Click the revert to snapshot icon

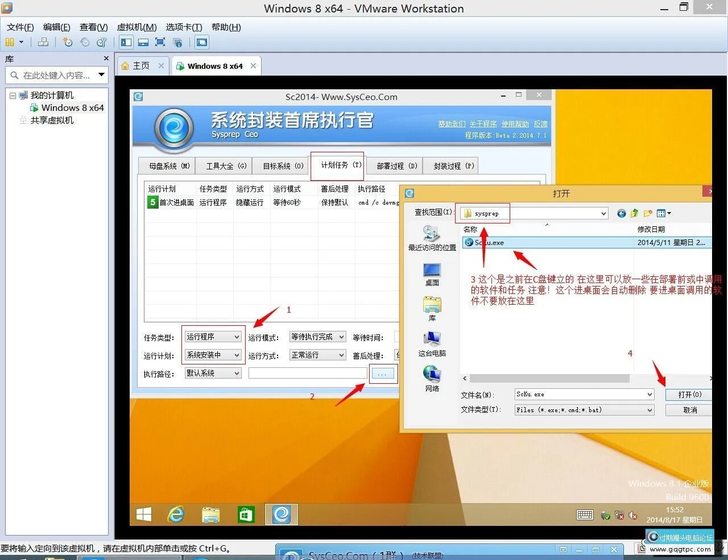[x=85, y=42]
